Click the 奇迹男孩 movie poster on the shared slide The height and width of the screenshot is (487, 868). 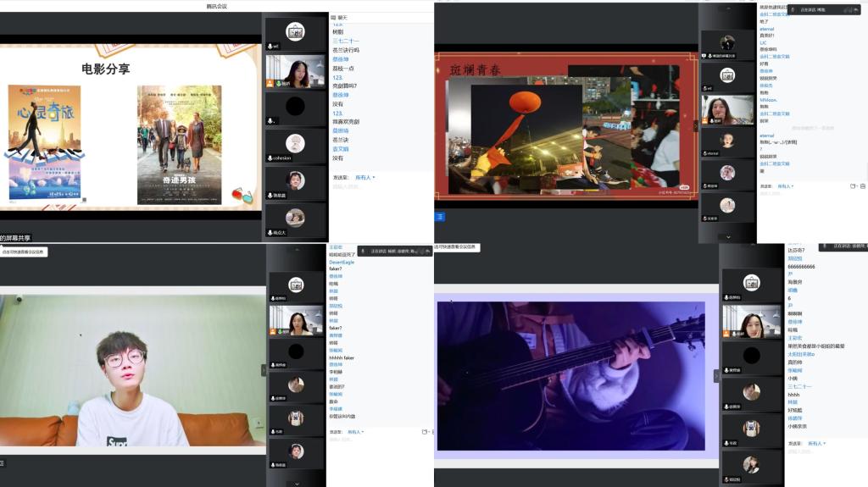180,145
